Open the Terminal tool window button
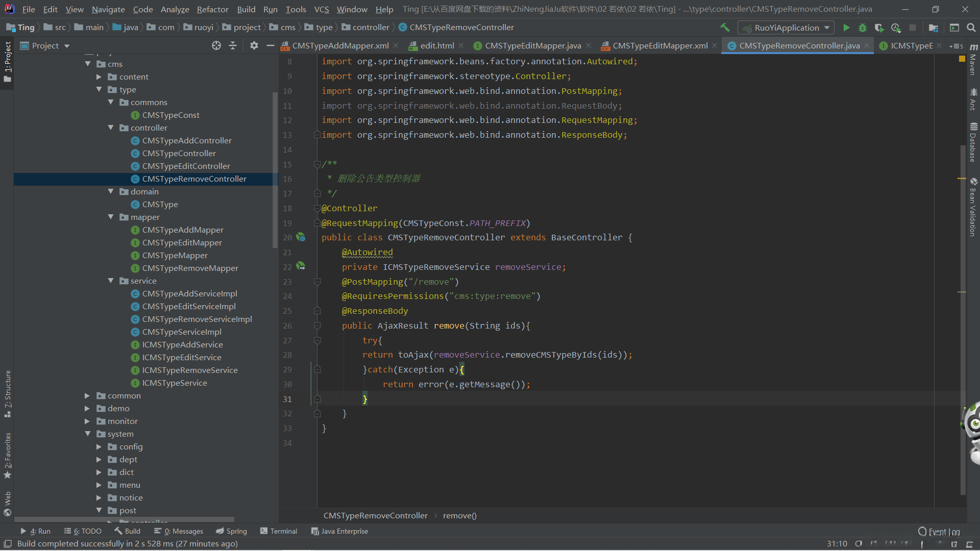Viewport: 980px width, 551px height. (279, 531)
